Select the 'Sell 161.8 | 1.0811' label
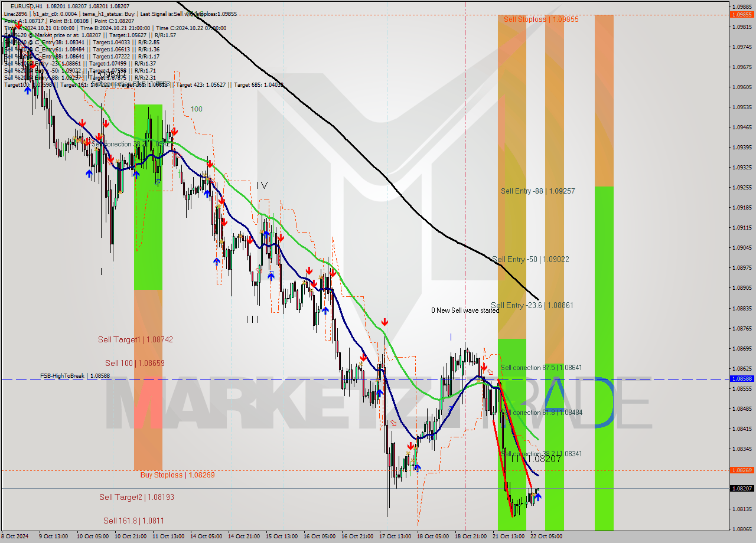This screenshot has height=543, width=756. click(x=133, y=521)
